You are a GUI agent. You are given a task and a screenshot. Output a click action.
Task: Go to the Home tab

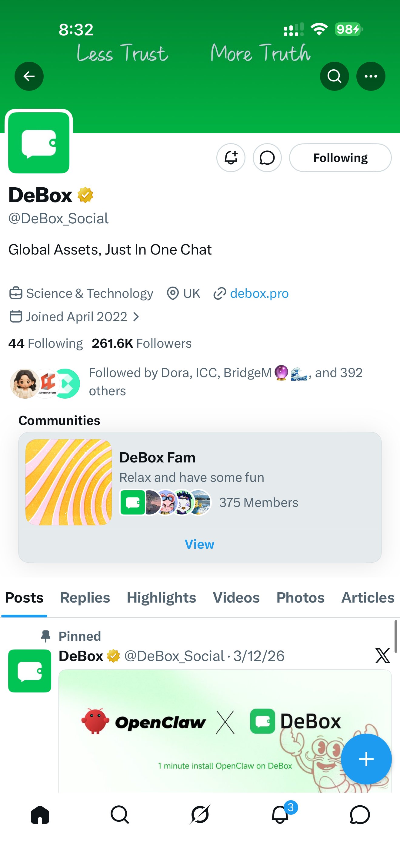pyautogui.click(x=40, y=815)
